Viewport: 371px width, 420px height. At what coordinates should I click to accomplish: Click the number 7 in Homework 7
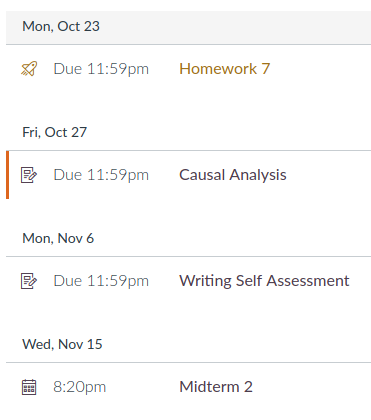[265, 69]
